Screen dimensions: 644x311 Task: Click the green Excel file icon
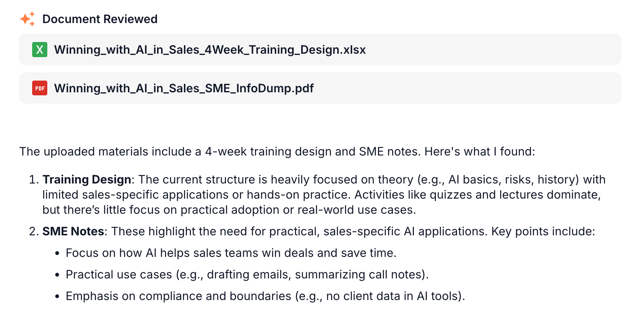tap(40, 50)
